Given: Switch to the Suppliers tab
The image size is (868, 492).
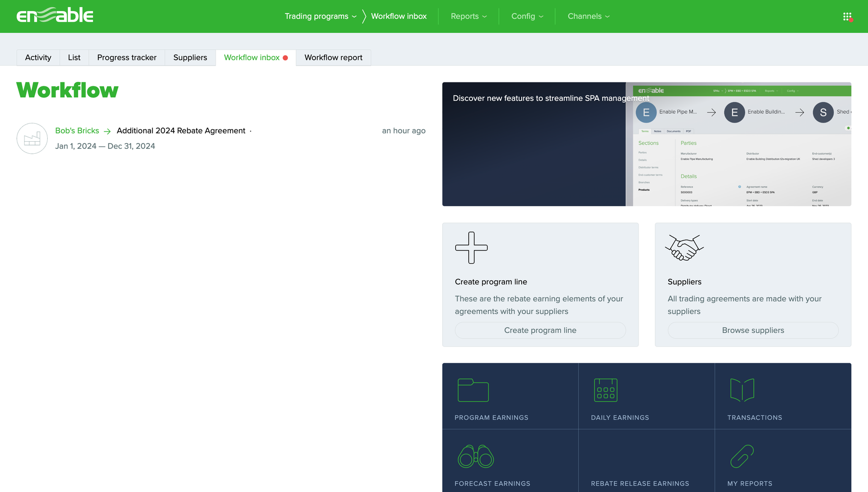Looking at the screenshot, I should coord(190,57).
